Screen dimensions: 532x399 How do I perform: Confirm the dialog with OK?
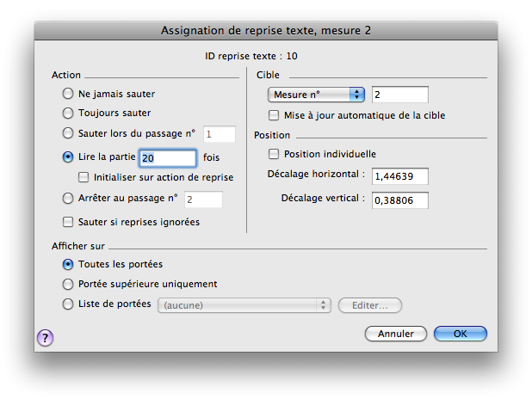tap(461, 334)
